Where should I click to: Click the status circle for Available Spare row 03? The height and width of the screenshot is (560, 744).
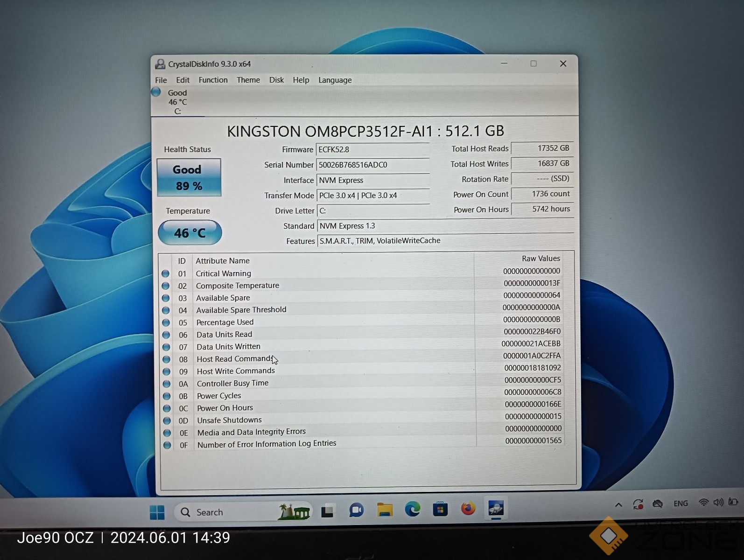[166, 298]
